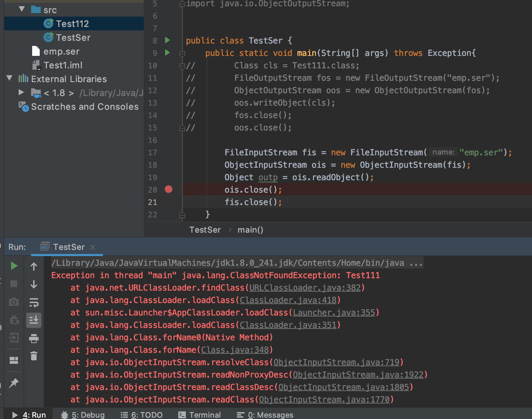Image resolution: width=532 pixels, height=419 pixels.
Task: Rerun the TestSer configuration with green play icon
Action: pyautogui.click(x=14, y=266)
